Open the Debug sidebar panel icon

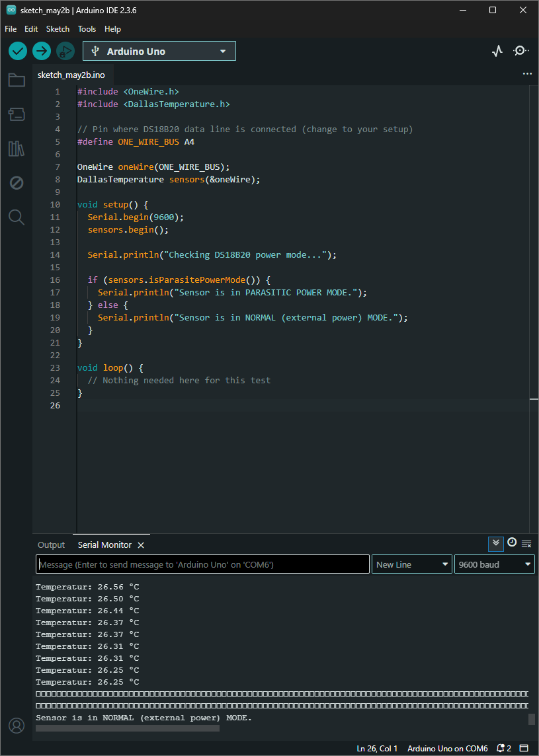coord(17,183)
